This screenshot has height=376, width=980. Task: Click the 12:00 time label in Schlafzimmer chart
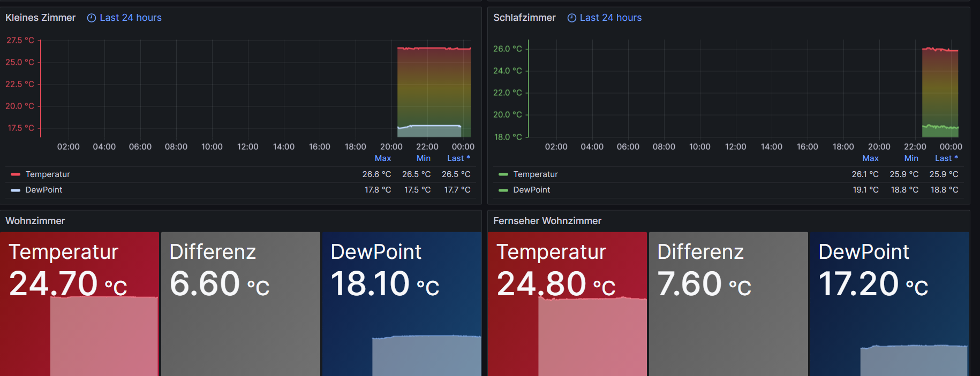(x=736, y=147)
